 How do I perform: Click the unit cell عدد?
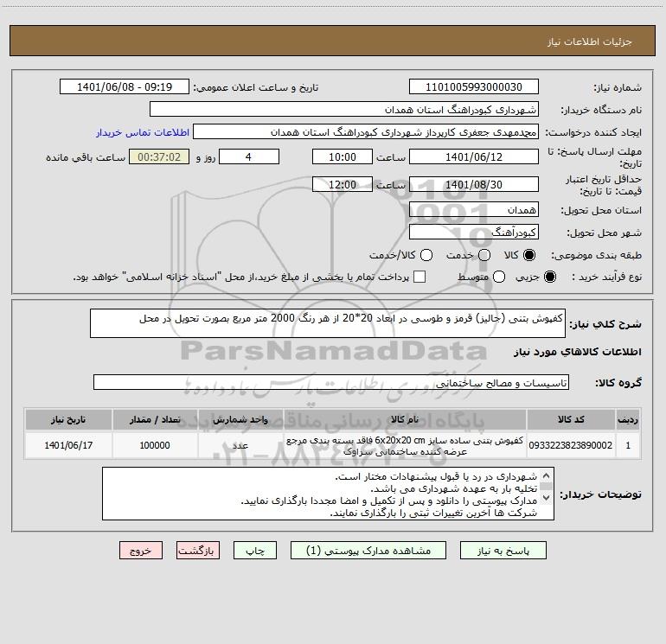240,445
